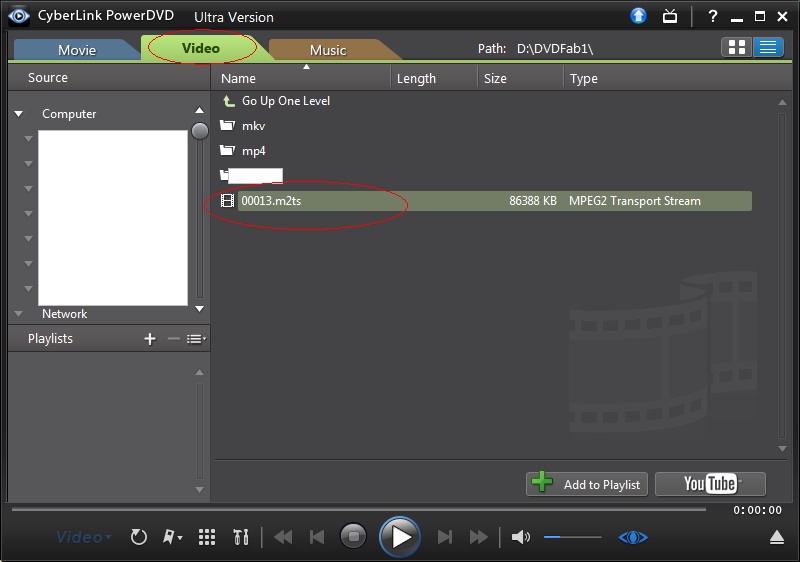Click the eject button
Viewport: 800px width, 562px height.
pos(777,537)
